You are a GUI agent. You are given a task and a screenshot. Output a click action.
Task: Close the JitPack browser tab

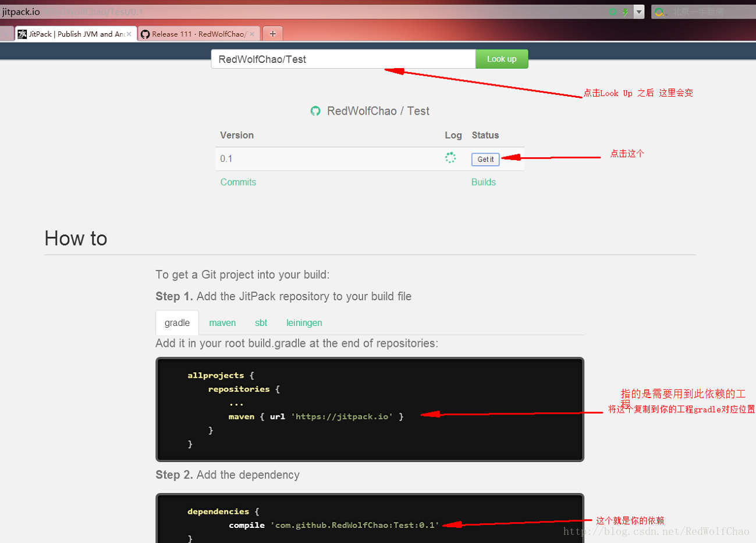[129, 34]
